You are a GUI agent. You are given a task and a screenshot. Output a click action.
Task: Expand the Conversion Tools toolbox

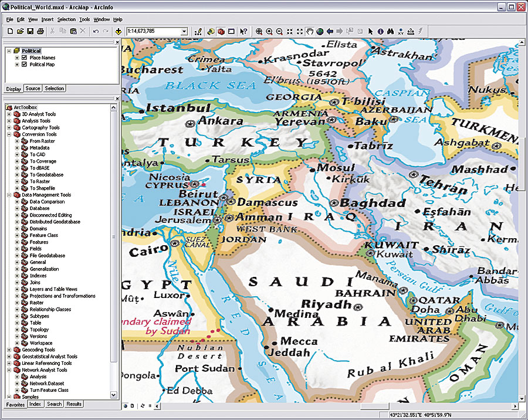9,134
